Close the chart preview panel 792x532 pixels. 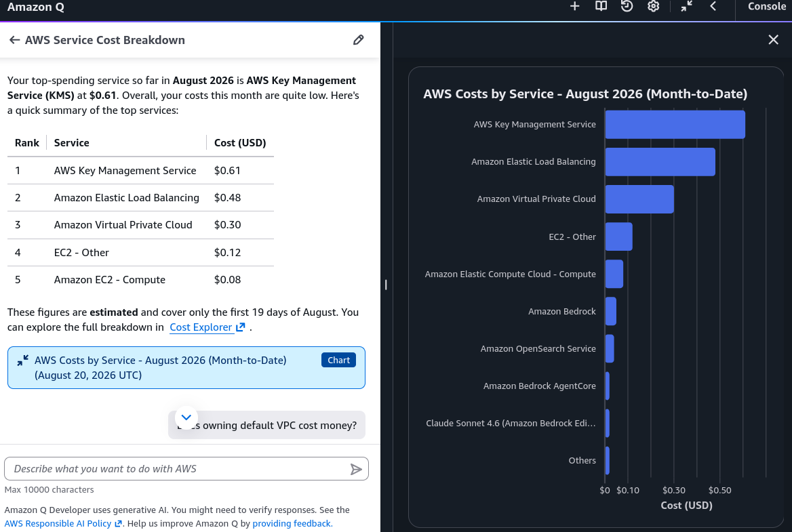pyautogui.click(x=773, y=40)
